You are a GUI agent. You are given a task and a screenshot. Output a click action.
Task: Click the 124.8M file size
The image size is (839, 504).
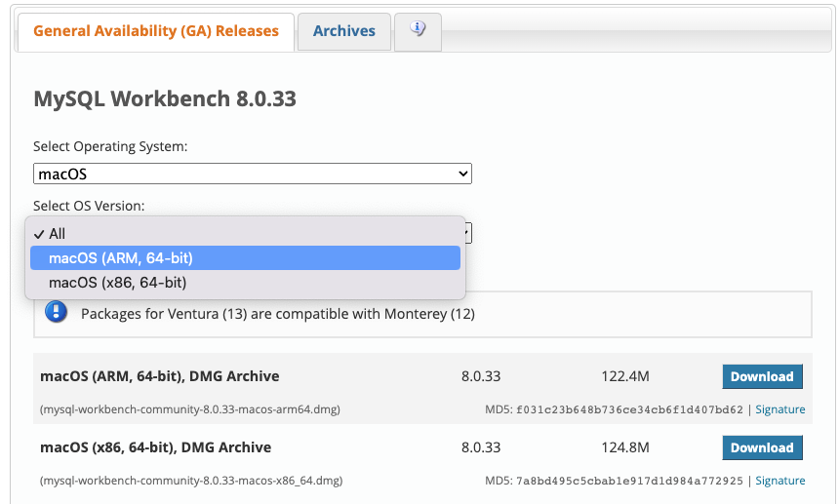[625, 447]
